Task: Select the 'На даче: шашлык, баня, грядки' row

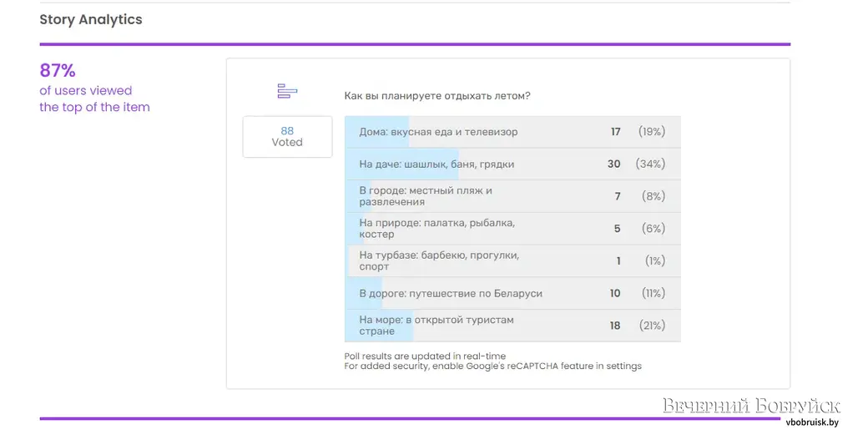Action: tap(512, 164)
